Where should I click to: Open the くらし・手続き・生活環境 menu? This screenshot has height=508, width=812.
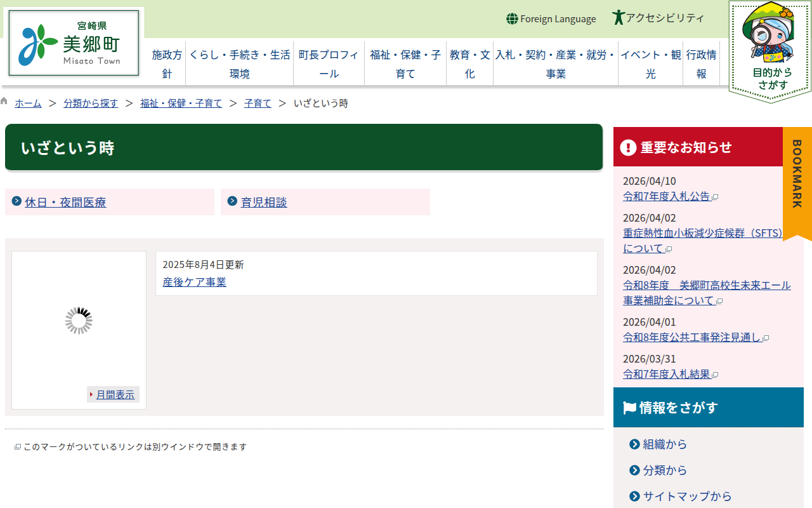[x=240, y=64]
